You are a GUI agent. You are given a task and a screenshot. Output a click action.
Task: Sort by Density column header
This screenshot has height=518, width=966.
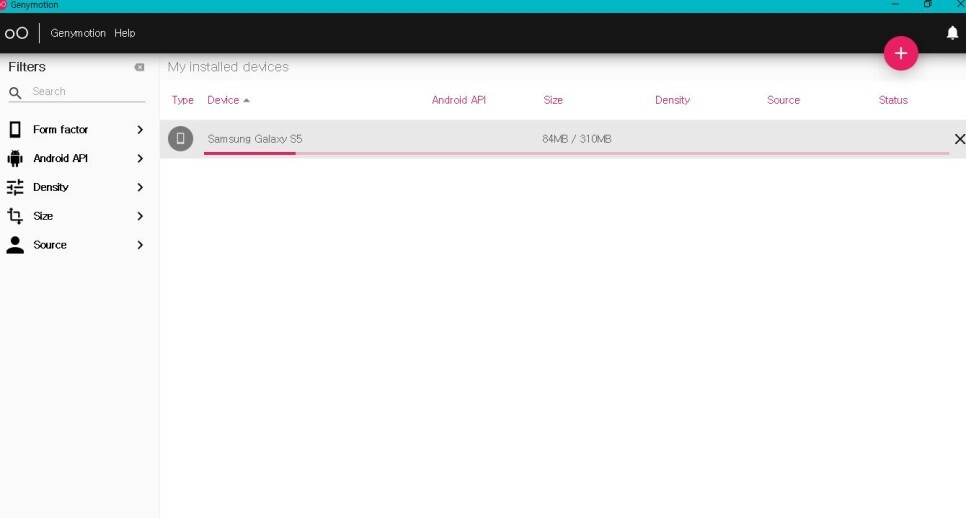coord(672,100)
